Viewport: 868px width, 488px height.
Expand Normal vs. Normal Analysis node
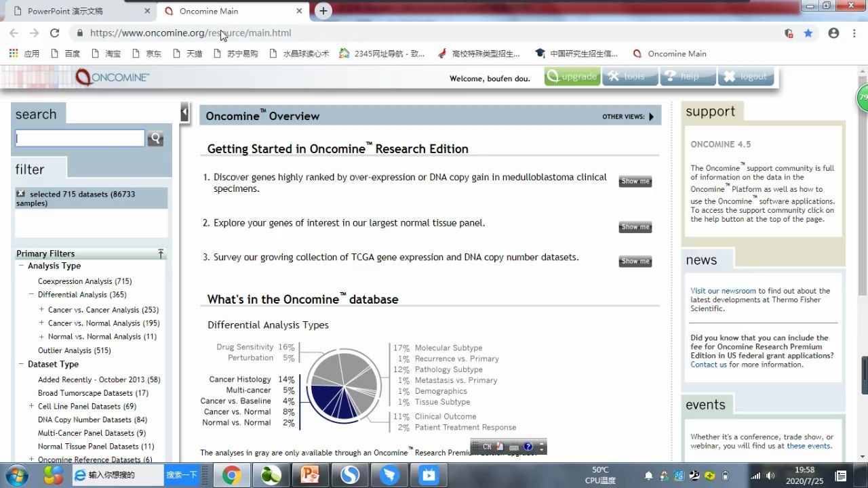coord(41,336)
